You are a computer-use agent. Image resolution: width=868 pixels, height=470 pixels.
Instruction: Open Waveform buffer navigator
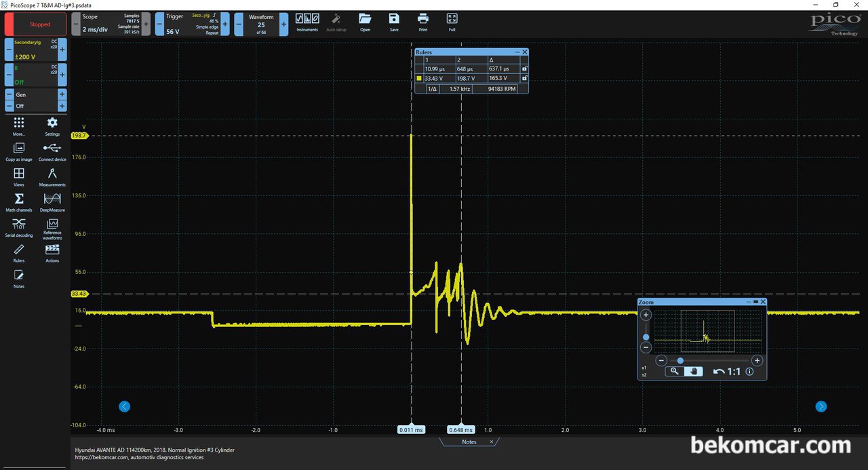click(x=261, y=24)
